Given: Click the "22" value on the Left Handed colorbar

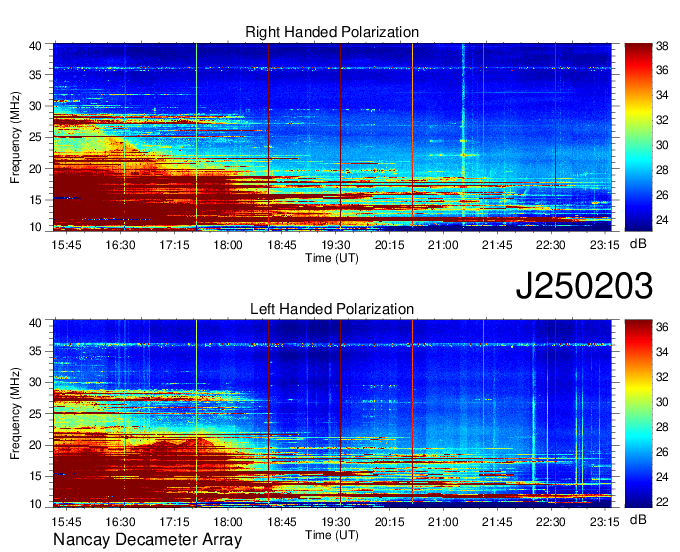Looking at the screenshot, I should pyautogui.click(x=662, y=502).
